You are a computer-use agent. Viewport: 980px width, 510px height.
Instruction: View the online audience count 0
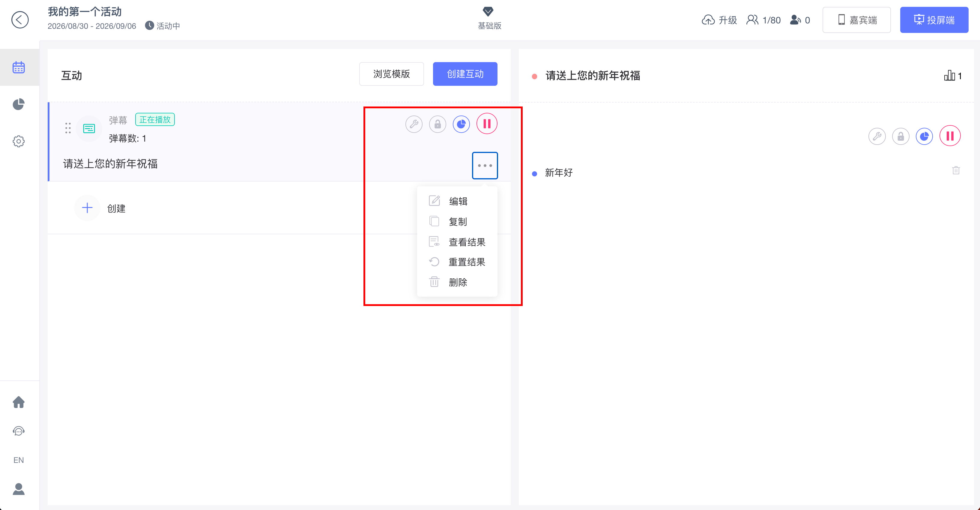coord(800,20)
